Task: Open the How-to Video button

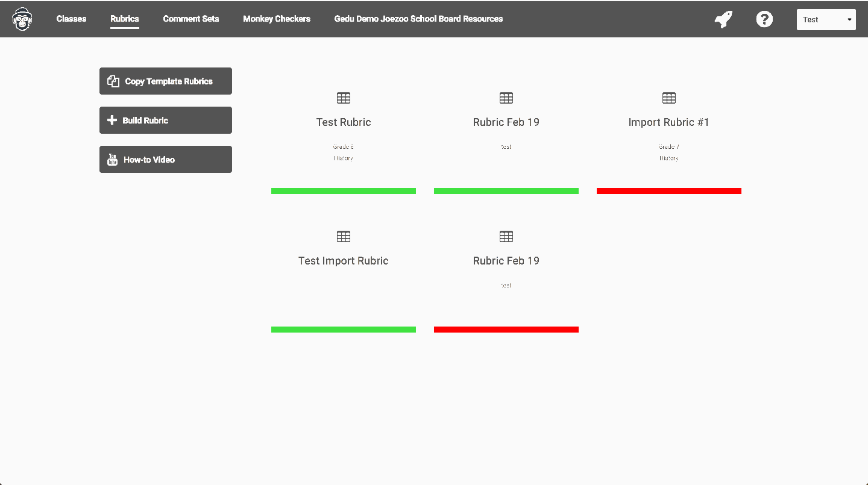Action: [166, 160]
